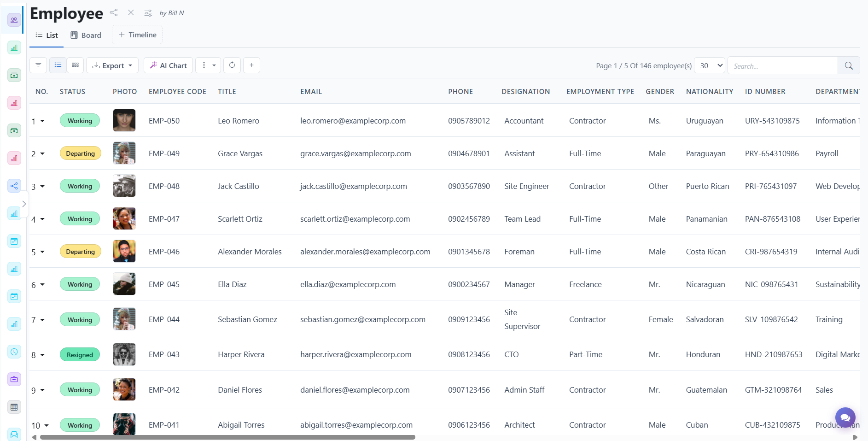Image resolution: width=868 pixels, height=441 pixels.
Task: Open the filter icon in toolbar
Action: (x=38, y=65)
